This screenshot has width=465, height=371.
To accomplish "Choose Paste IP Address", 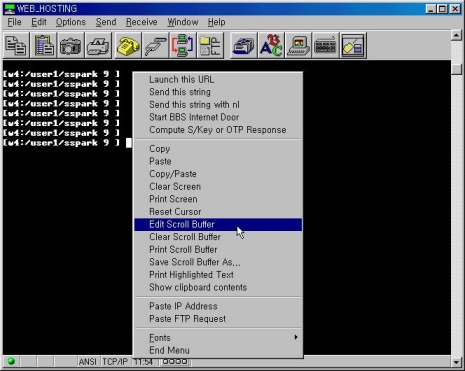I will point(218,306).
